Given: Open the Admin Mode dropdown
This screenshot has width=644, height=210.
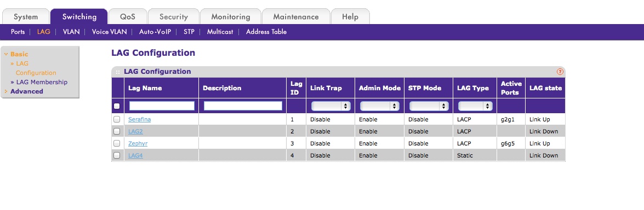Looking at the screenshot, I should click(379, 106).
